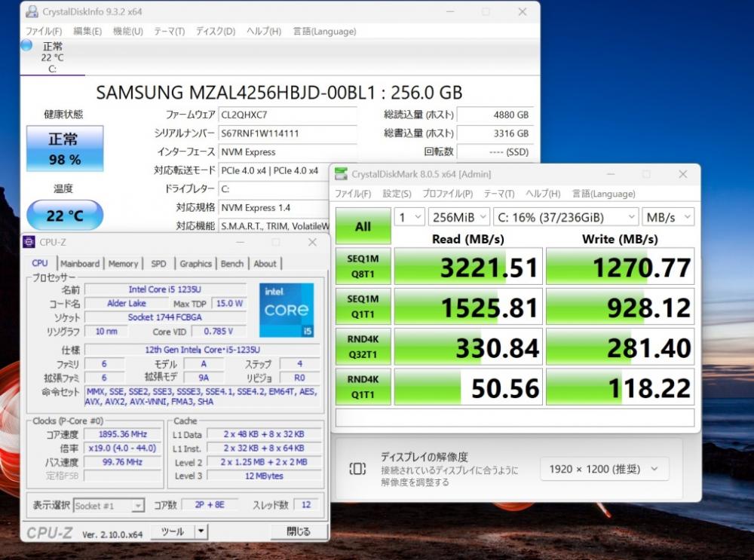Open the unit dropdown showing MB/s
The image size is (754, 560).
tap(668, 217)
